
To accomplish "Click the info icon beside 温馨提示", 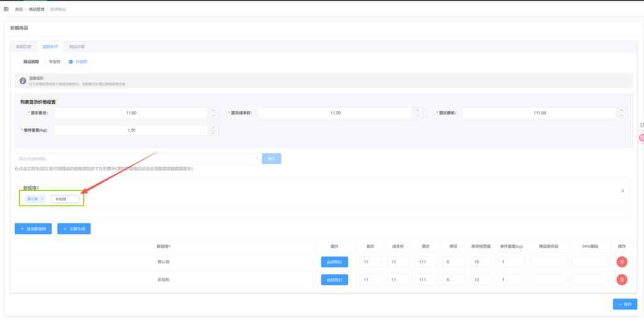I will [x=23, y=80].
